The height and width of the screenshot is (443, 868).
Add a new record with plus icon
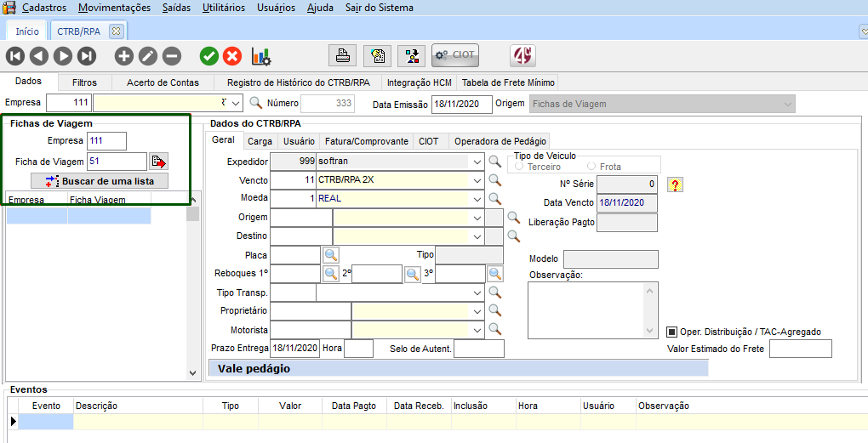tap(124, 56)
